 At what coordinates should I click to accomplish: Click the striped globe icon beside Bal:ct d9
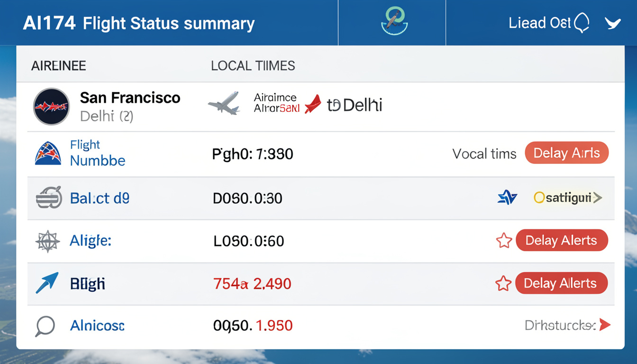[49, 198]
